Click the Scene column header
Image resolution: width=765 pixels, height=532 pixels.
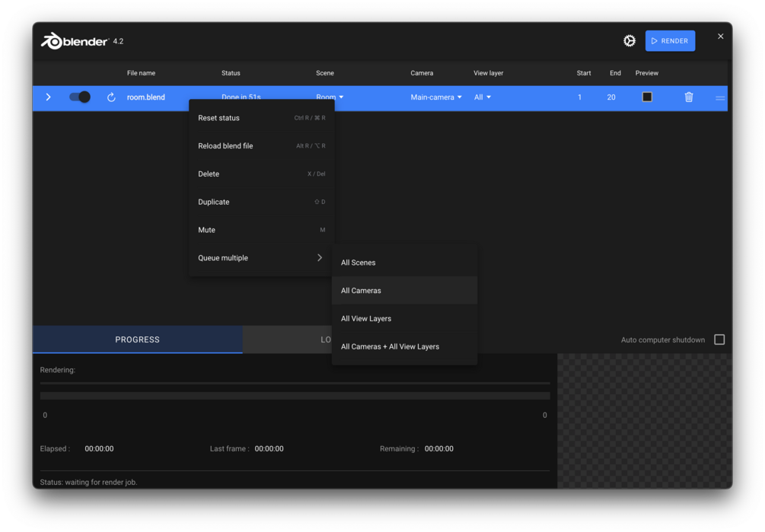(325, 73)
